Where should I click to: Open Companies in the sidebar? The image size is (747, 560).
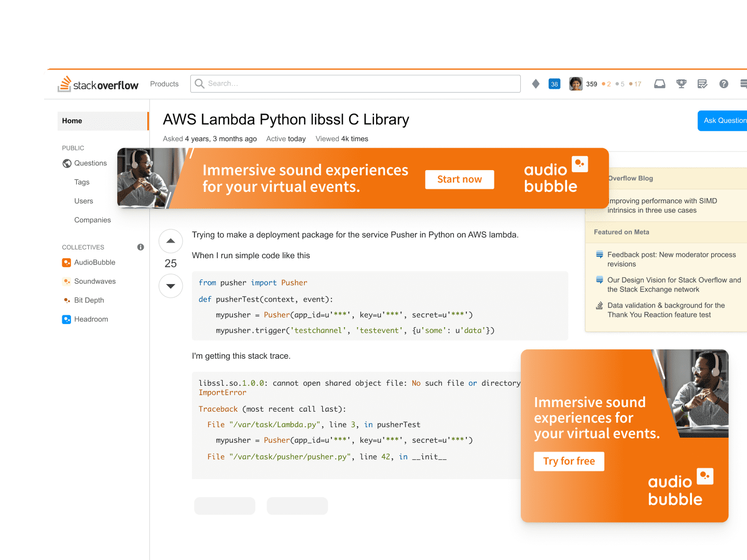coord(92,220)
